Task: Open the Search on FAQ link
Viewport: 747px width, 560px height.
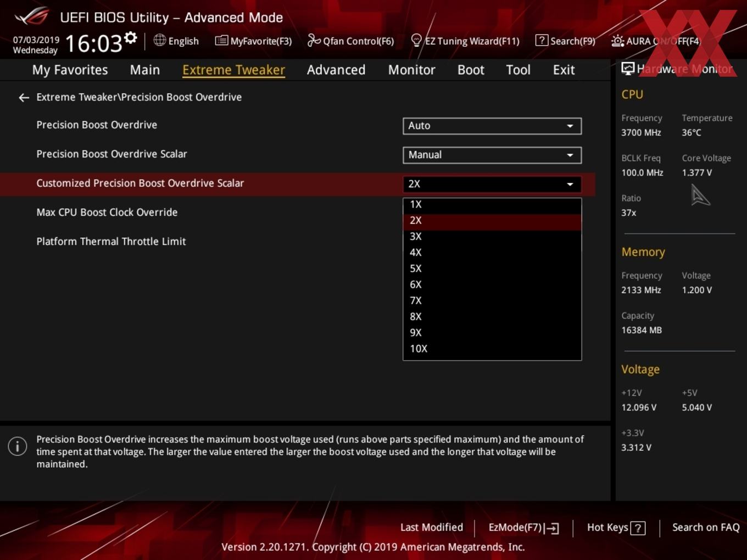Action: pos(706,528)
